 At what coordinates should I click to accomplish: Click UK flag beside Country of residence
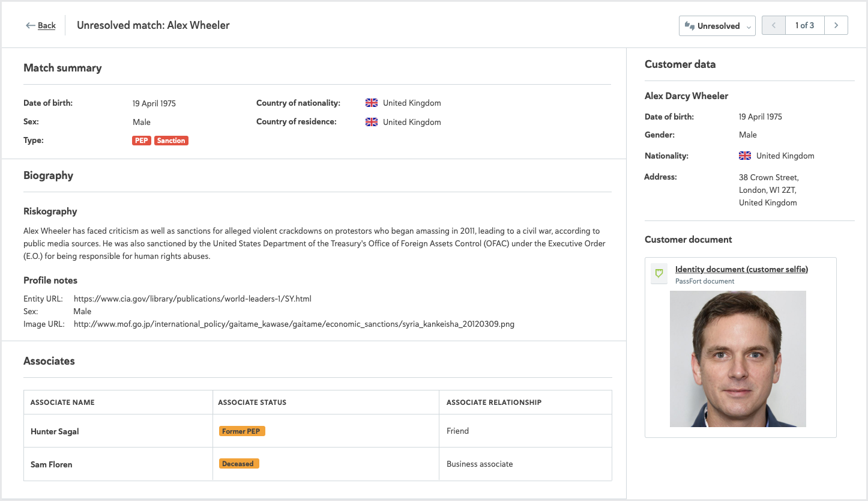(x=372, y=122)
